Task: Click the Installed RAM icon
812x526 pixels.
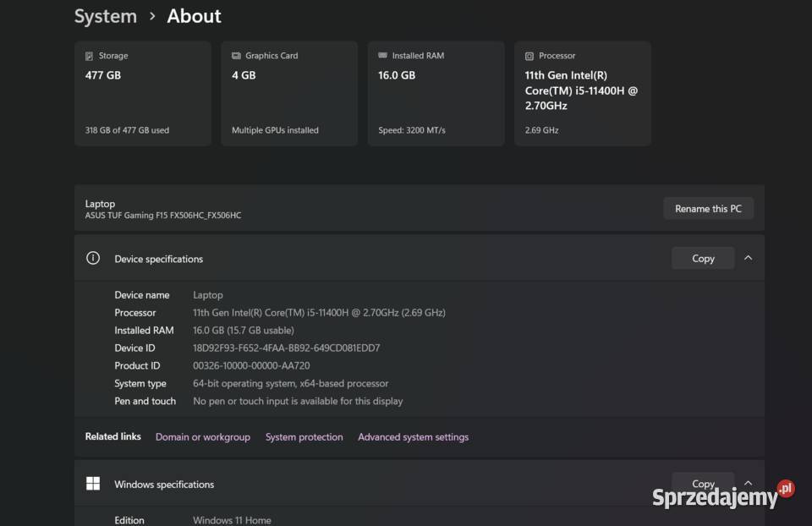Action: click(382, 56)
